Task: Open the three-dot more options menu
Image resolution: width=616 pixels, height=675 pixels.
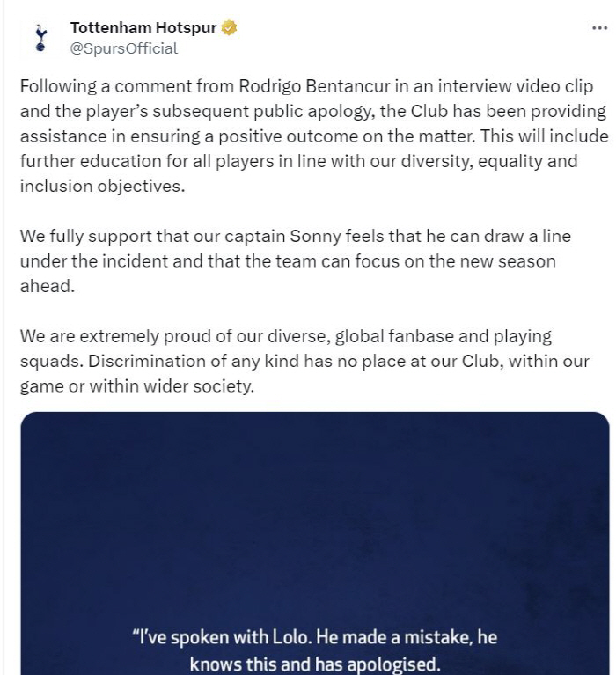Action: tap(599, 28)
